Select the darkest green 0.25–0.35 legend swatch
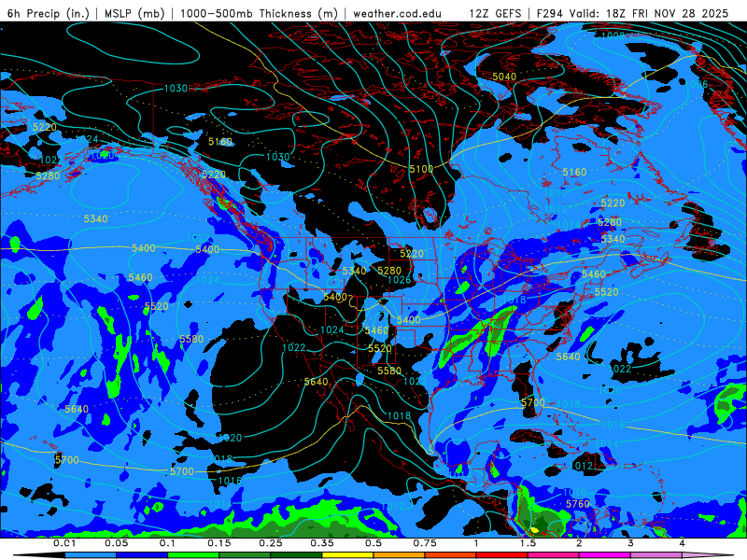This screenshot has width=747, height=560. coord(296,555)
